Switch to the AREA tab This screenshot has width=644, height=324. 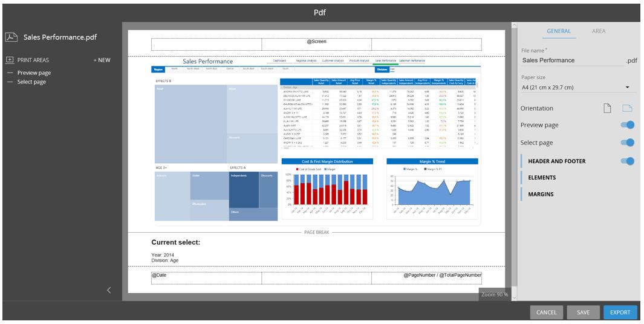(x=599, y=31)
